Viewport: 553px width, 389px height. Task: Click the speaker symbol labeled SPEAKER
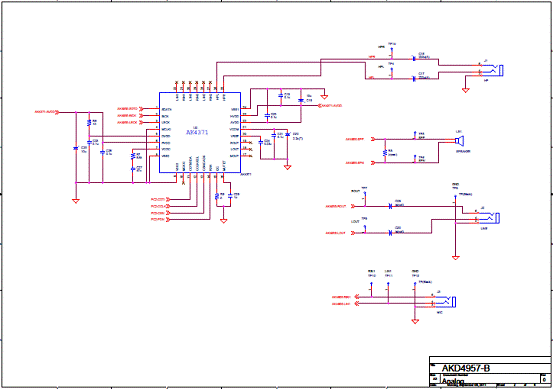click(459, 141)
